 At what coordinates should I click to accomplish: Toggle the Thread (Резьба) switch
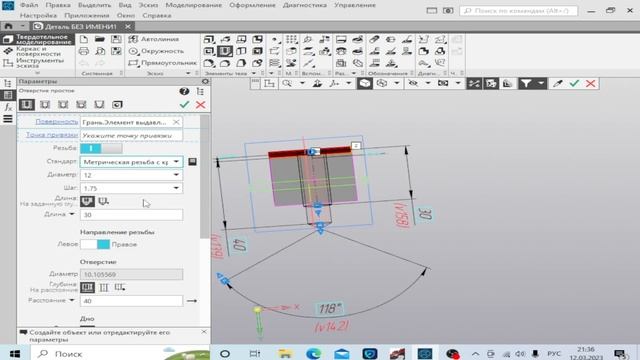point(101,148)
